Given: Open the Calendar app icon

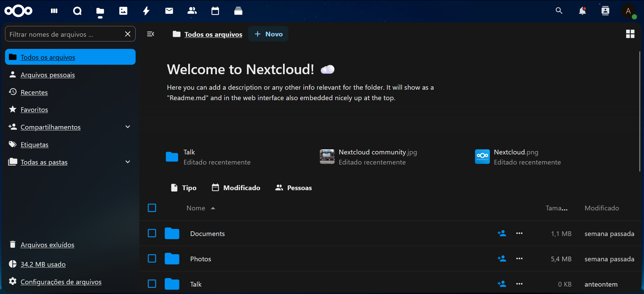Looking at the screenshot, I should pyautogui.click(x=215, y=11).
